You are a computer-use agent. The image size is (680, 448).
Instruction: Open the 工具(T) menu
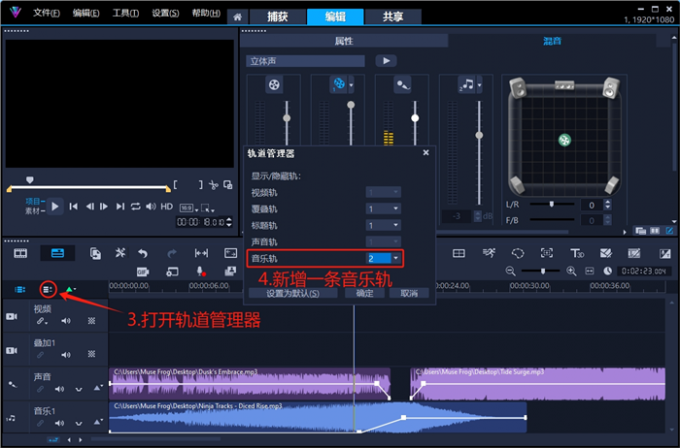(126, 13)
